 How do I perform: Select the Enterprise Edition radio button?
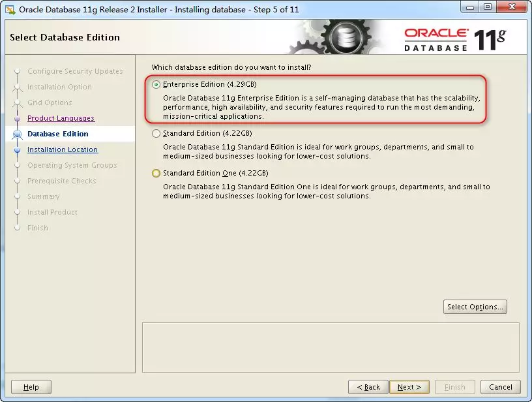(156, 85)
